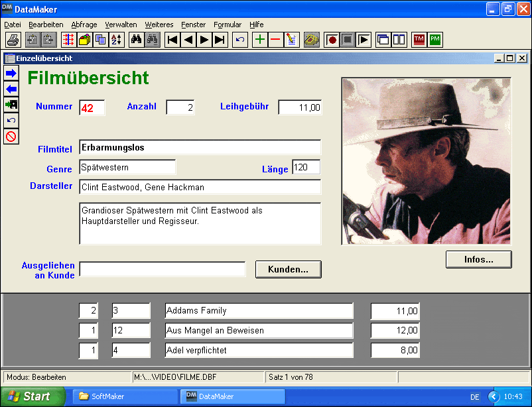This screenshot has width=532, height=407.
Task: Click the blue right arrow sidebar icon
Action: (x=11, y=74)
